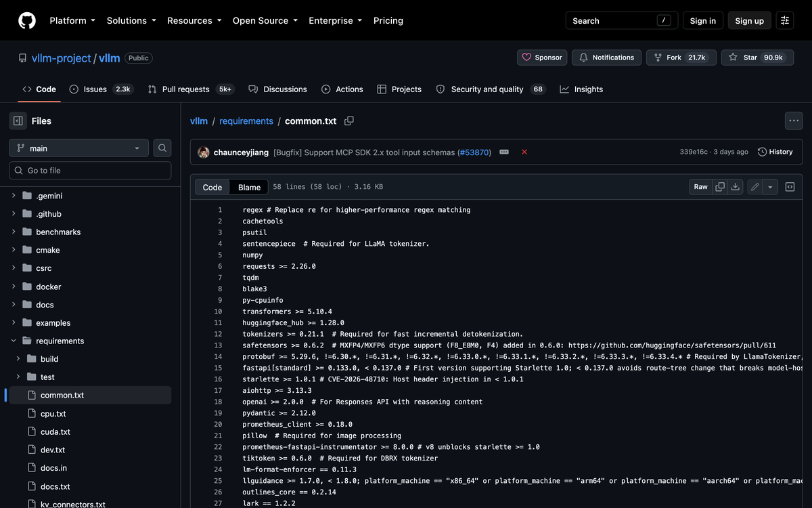The image size is (812, 508).
Task: Click the header Search field
Action: 621,21
